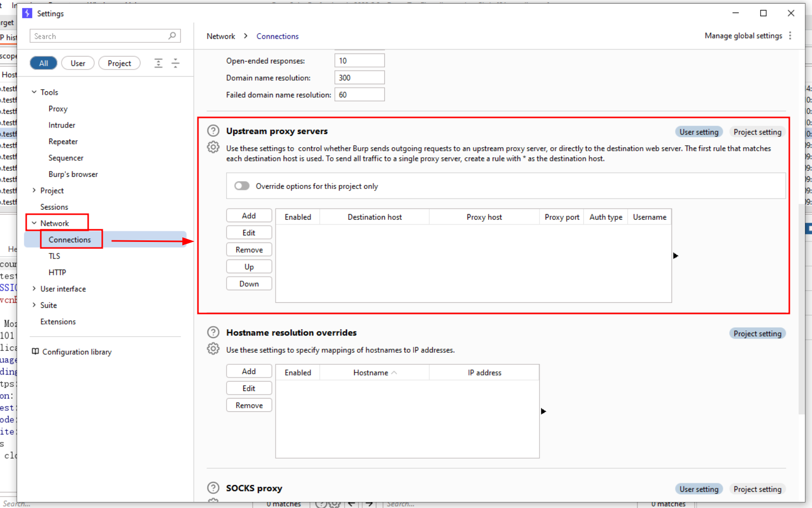Add a new upstream proxy server rule

click(249, 216)
